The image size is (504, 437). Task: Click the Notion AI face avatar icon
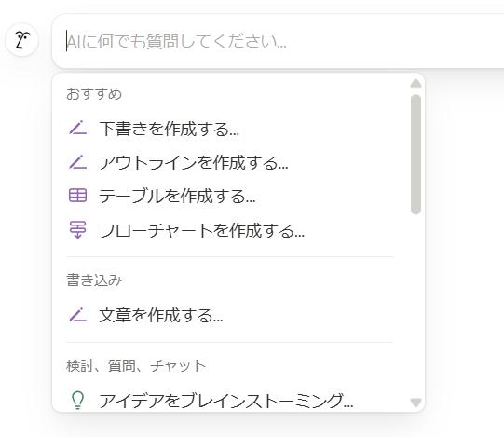(21, 40)
